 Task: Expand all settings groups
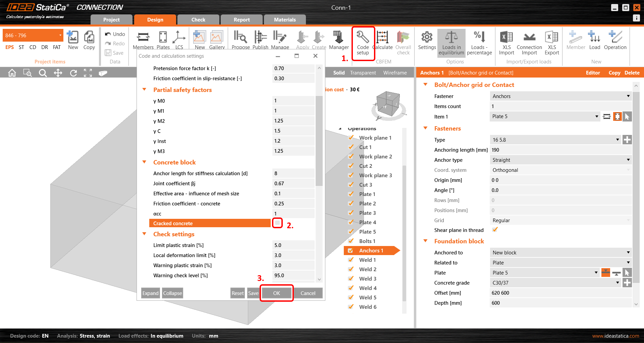coord(150,293)
